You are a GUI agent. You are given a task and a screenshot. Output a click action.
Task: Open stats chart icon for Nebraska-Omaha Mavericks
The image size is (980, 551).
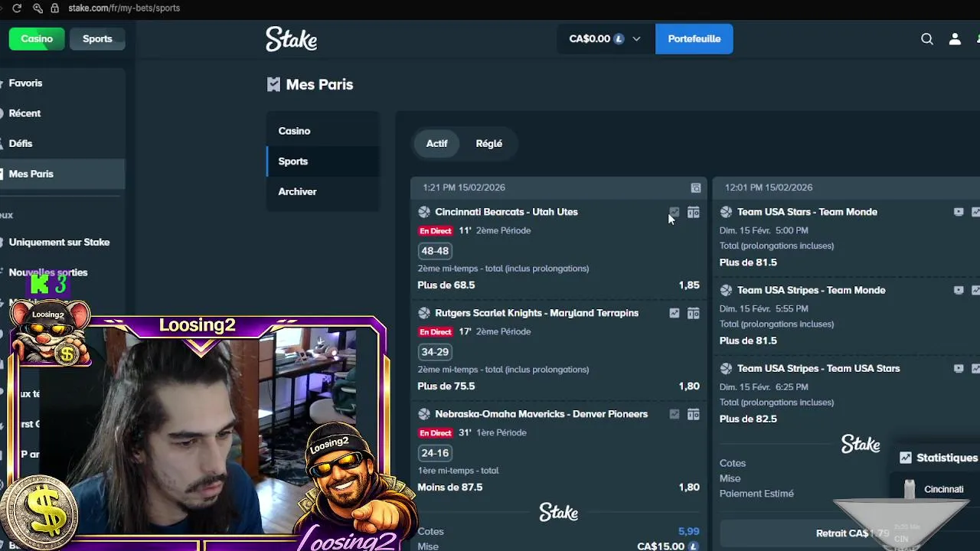[674, 414]
